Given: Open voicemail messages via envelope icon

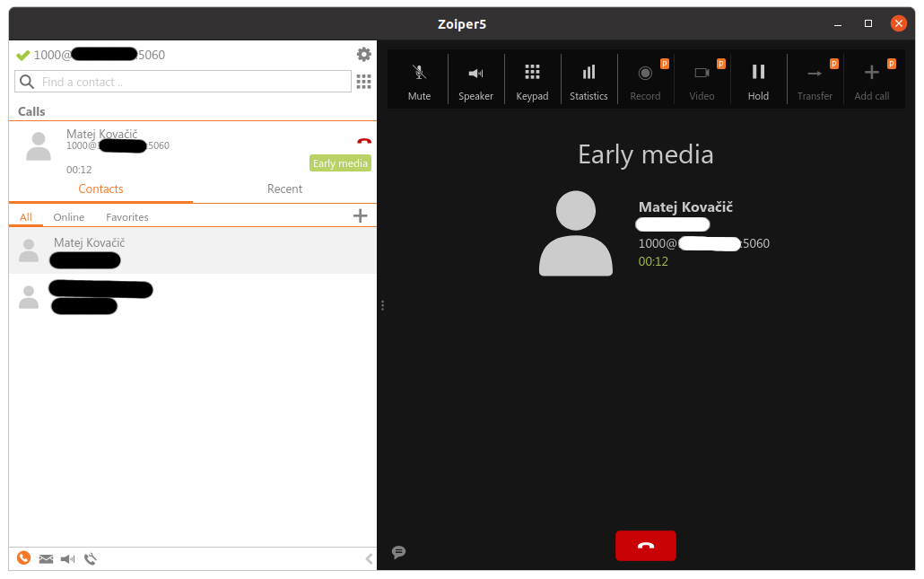Looking at the screenshot, I should click(46, 558).
